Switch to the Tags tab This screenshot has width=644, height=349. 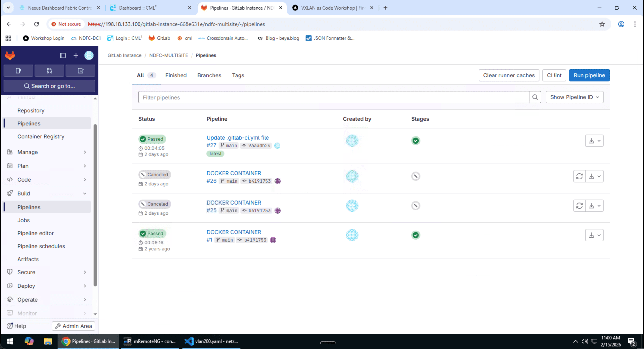(x=238, y=75)
